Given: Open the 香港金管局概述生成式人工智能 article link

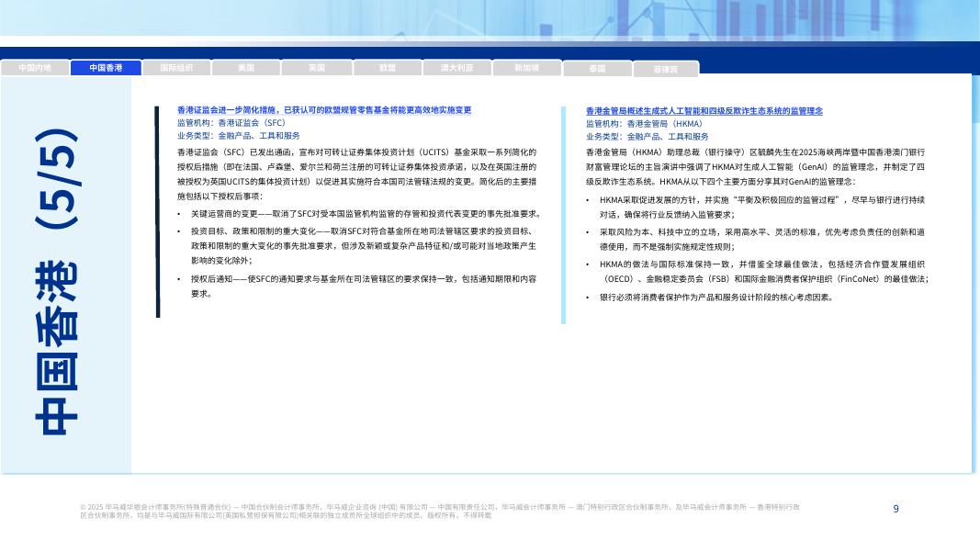Looking at the screenshot, I should tap(704, 111).
